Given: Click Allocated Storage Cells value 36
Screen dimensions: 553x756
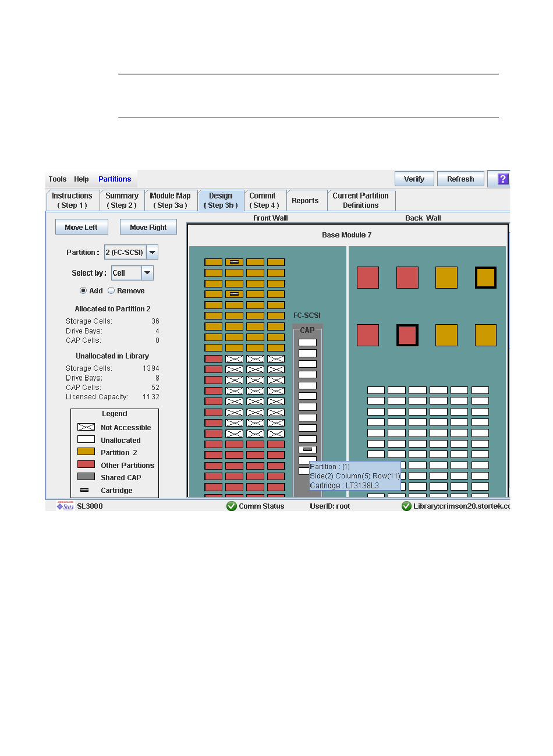Looking at the screenshot, I should coord(155,321).
